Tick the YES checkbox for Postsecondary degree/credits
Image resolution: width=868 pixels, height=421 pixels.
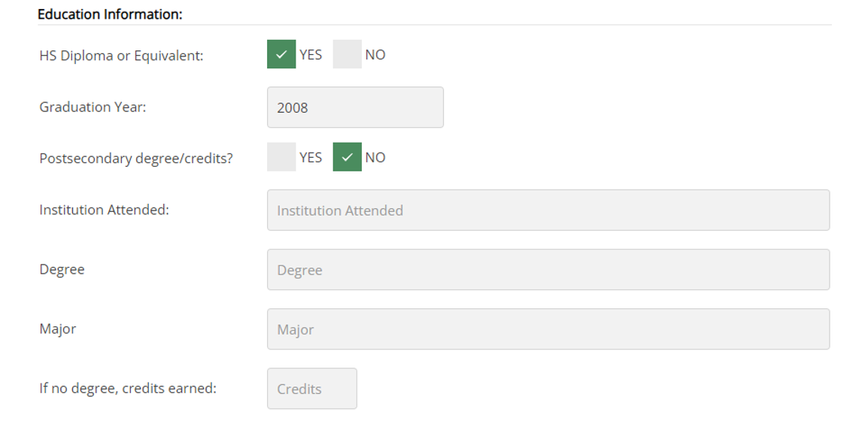(281, 157)
